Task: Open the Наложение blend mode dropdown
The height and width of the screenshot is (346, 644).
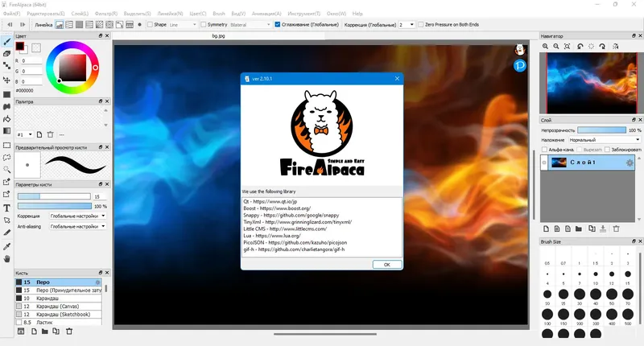Action: [x=605, y=140]
